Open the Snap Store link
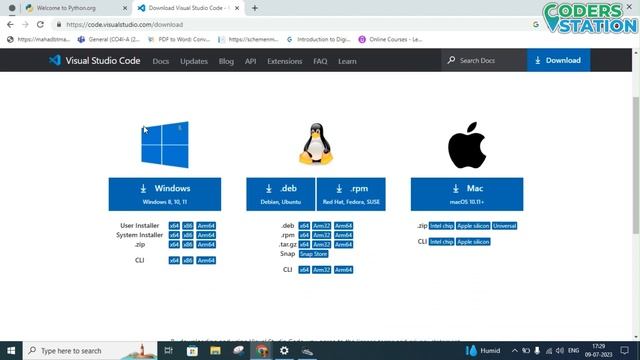640x360 pixels. [313, 254]
